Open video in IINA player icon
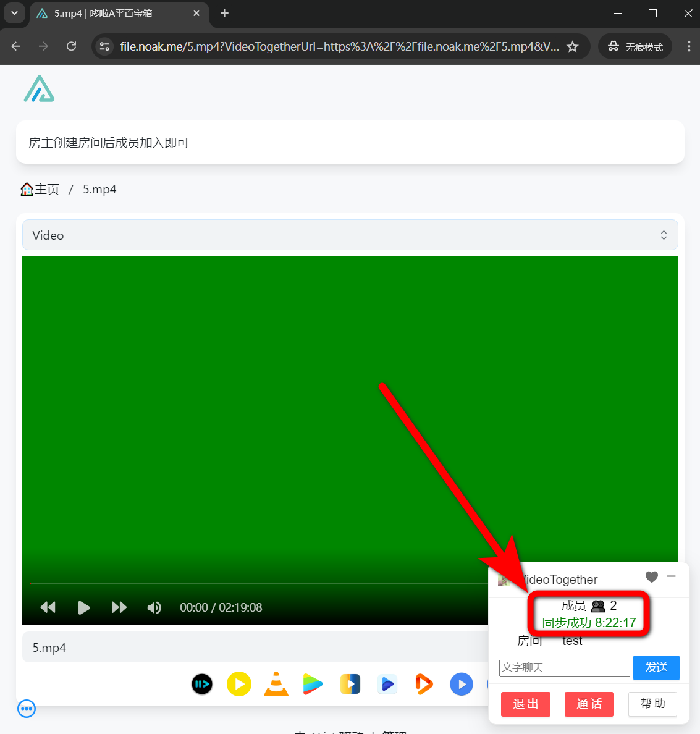Viewport: 700px width, 734px height. pyautogui.click(x=202, y=684)
